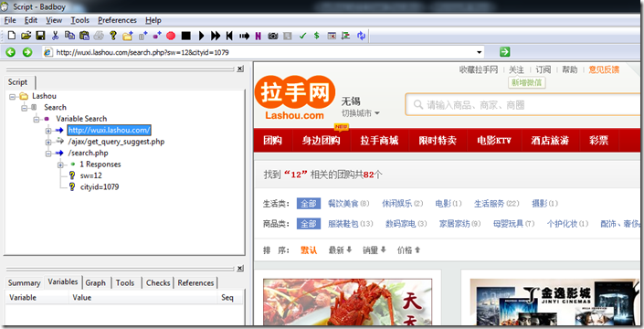
Task: Select the Lashou tree item
Action: coord(44,96)
